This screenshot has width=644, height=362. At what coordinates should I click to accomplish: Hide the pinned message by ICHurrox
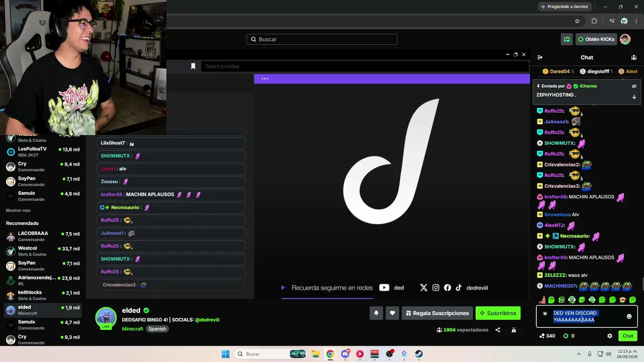tap(634, 86)
